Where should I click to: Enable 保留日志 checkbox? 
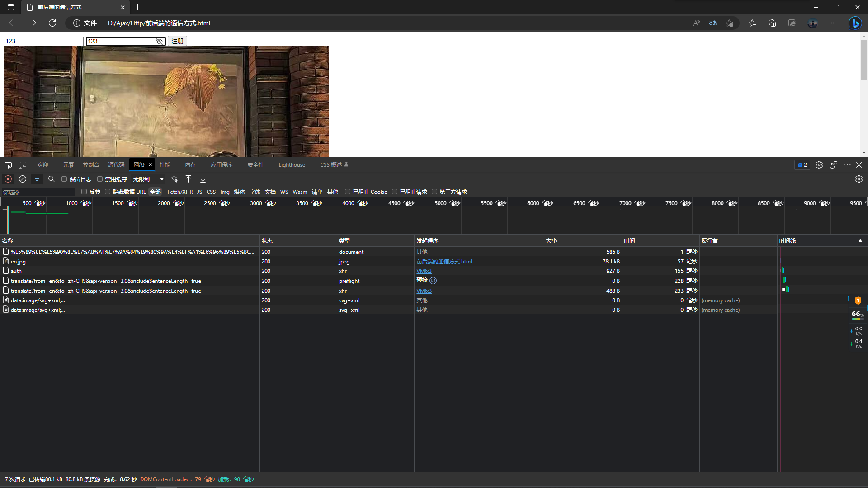click(64, 179)
